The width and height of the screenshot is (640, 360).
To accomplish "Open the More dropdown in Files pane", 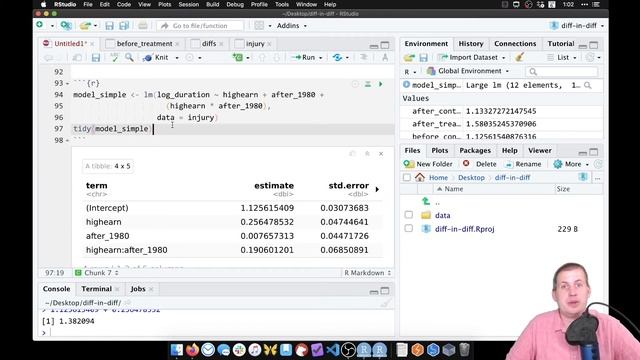I will click(571, 164).
